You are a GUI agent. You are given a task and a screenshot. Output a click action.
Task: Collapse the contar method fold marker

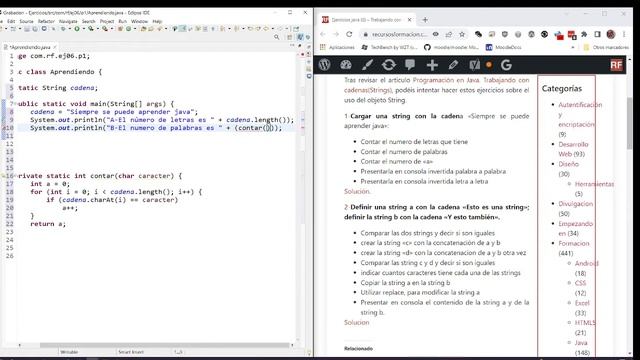coord(15,176)
